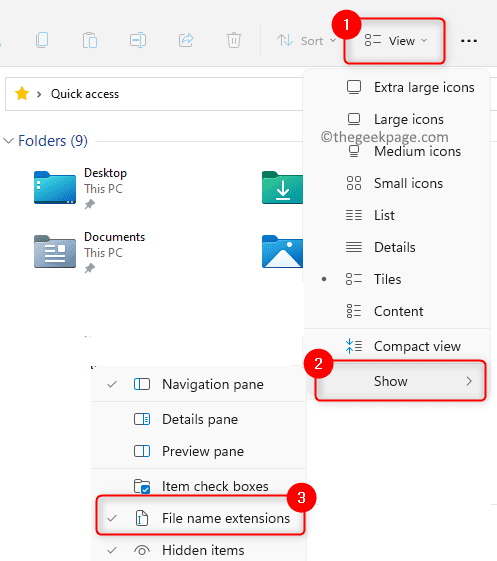Image resolution: width=497 pixels, height=561 pixels.
Task: Click the Quick access address bar
Action: 154,94
